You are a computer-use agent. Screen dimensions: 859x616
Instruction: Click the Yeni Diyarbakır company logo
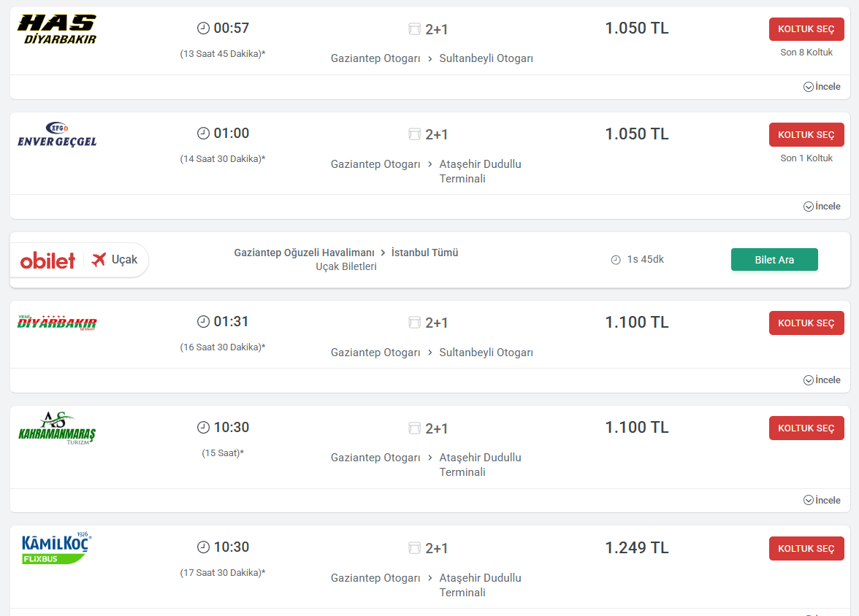[57, 323]
